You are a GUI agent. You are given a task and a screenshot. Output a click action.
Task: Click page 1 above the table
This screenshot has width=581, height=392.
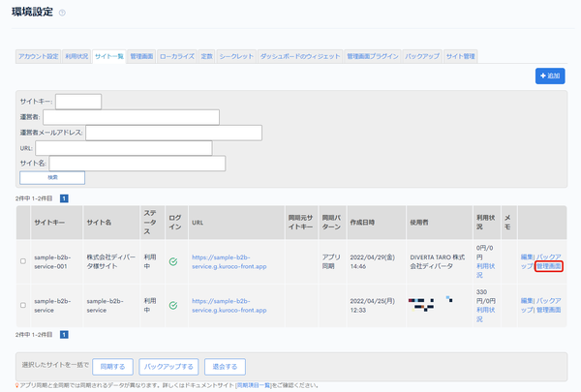coord(64,198)
